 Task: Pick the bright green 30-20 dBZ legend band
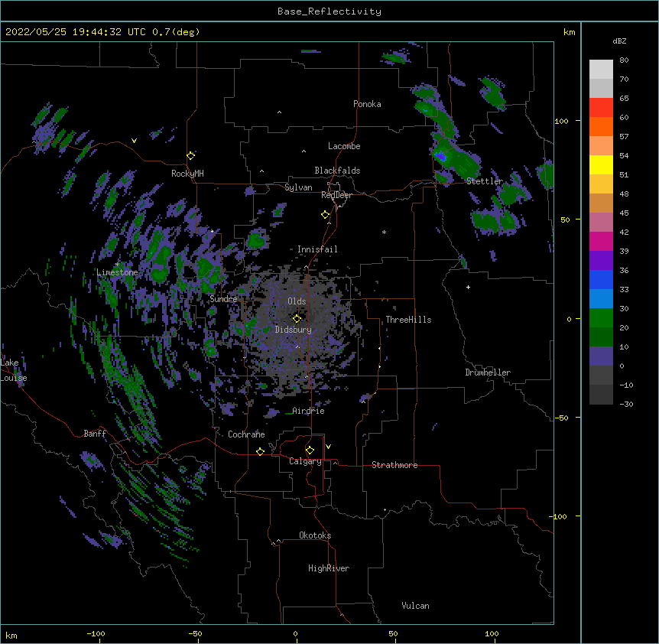coord(601,318)
